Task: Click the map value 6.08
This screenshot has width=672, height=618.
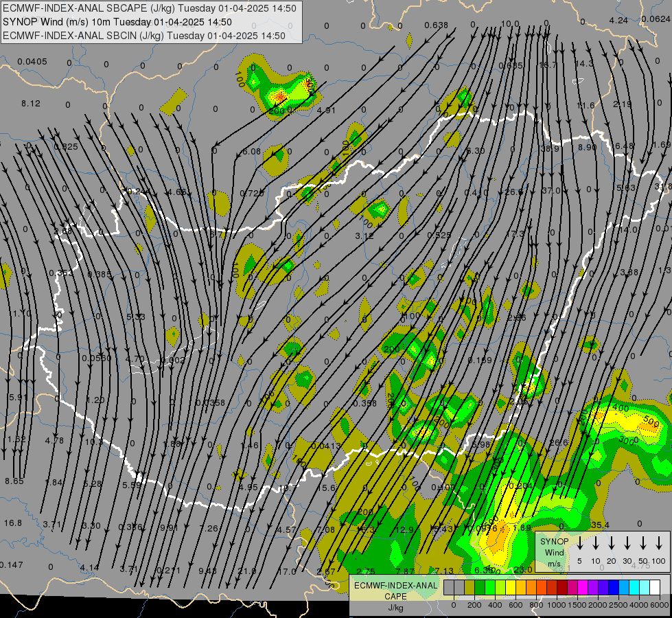Action: coord(252,152)
